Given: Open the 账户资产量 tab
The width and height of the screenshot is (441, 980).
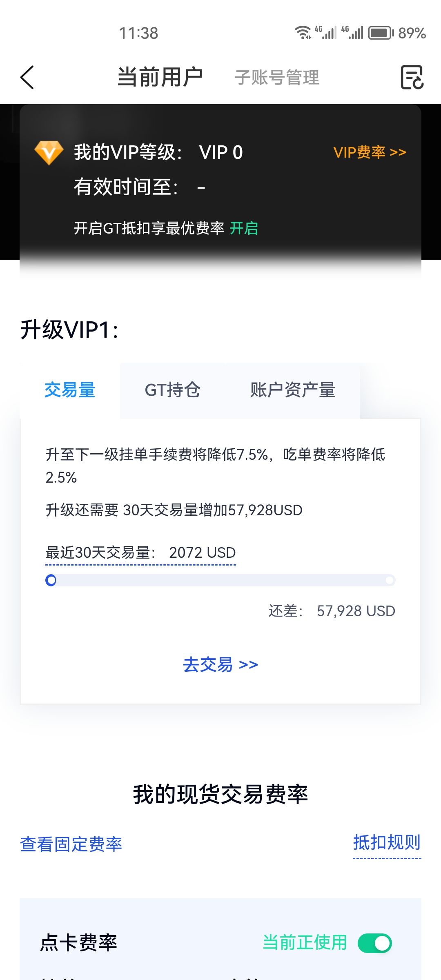Looking at the screenshot, I should pos(293,390).
